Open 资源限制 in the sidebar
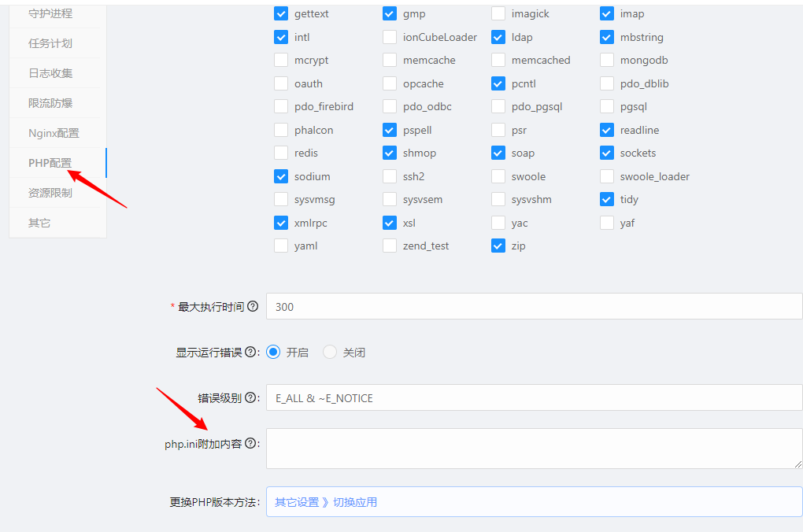Image resolution: width=803 pixels, height=532 pixels. tap(50, 193)
